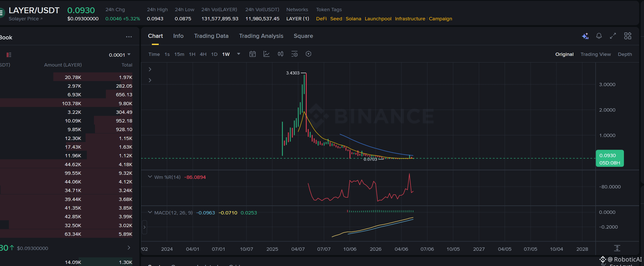Switch to the Info tab
Image resolution: width=644 pixels, height=266 pixels.
coord(178,36)
